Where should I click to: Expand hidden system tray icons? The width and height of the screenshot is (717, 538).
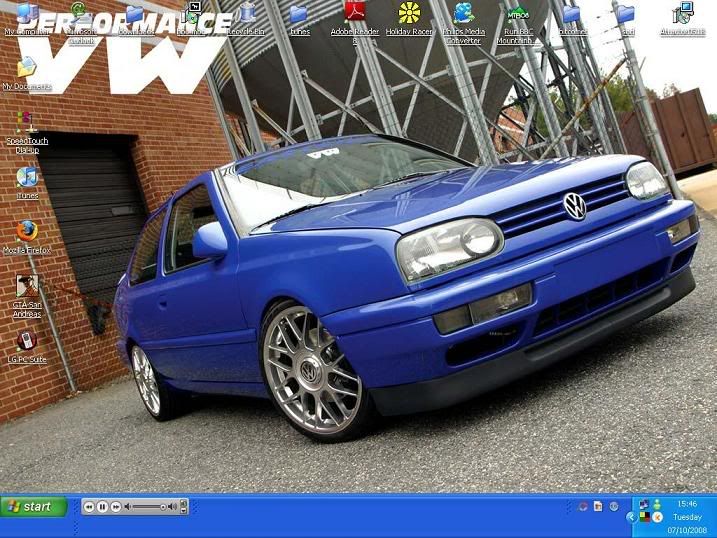[630, 517]
